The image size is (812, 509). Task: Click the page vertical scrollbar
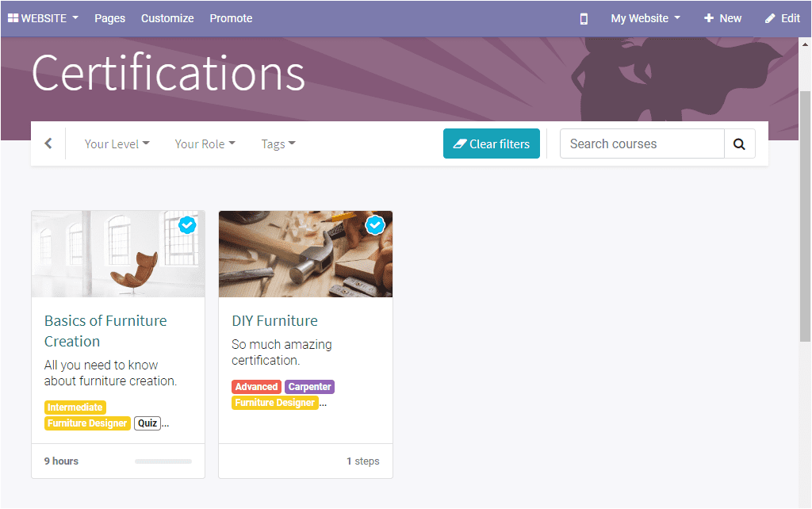click(x=805, y=216)
